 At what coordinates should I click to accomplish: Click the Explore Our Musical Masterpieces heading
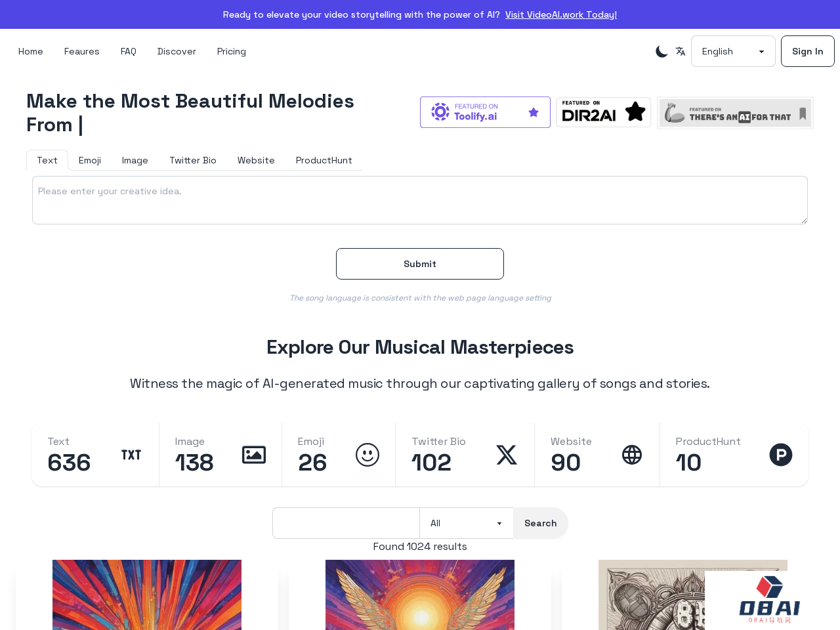point(420,347)
